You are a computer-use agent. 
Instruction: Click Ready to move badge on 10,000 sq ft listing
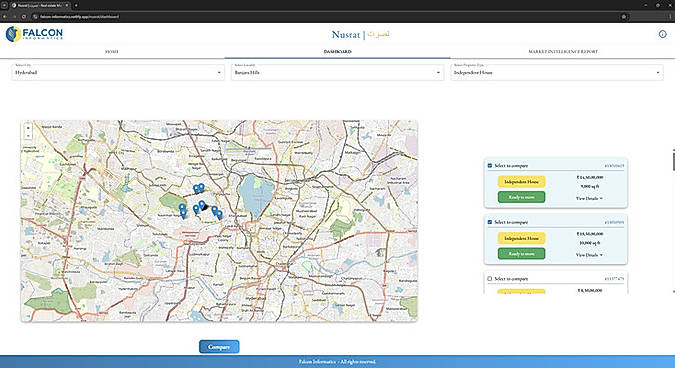(521, 254)
